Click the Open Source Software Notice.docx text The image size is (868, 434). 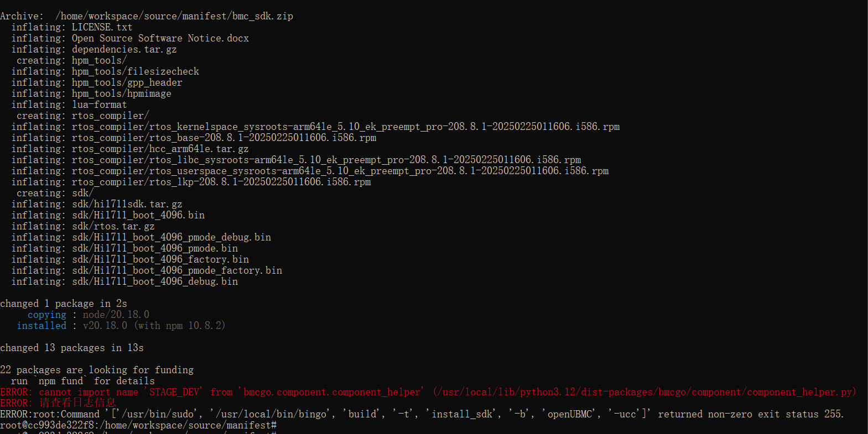[160, 38]
